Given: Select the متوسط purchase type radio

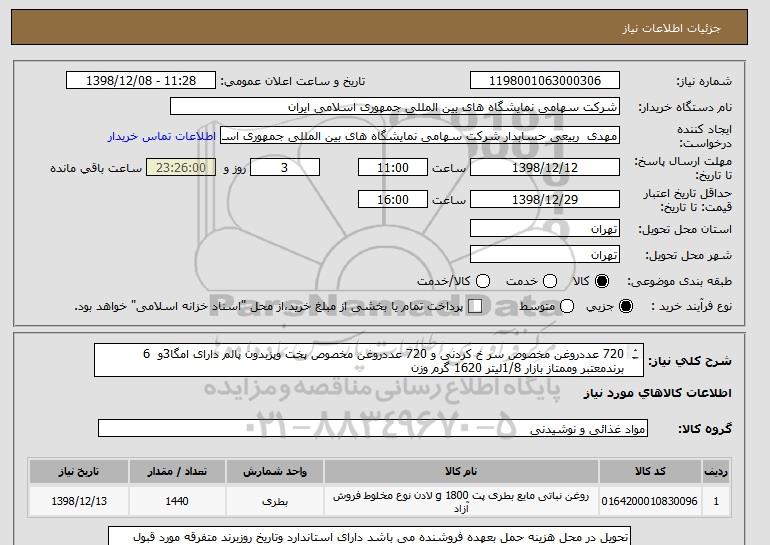Looking at the screenshot, I should point(567,306).
